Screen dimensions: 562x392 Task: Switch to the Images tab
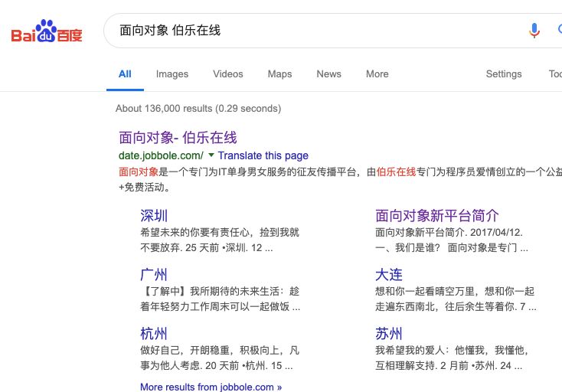172,74
